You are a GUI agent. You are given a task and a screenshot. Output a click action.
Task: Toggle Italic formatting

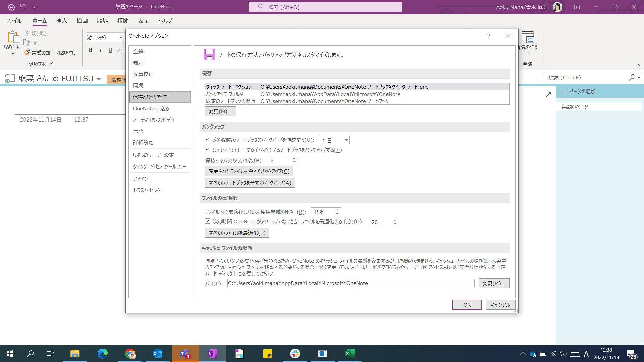click(x=100, y=50)
